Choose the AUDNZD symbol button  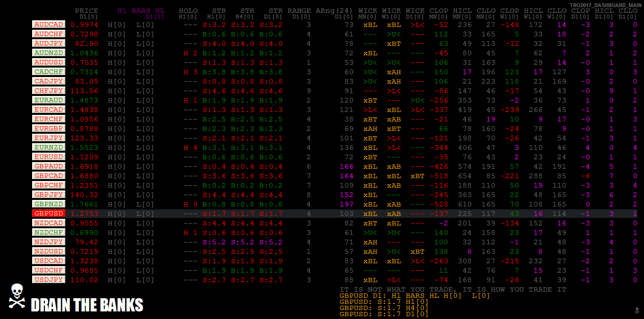[x=49, y=52]
